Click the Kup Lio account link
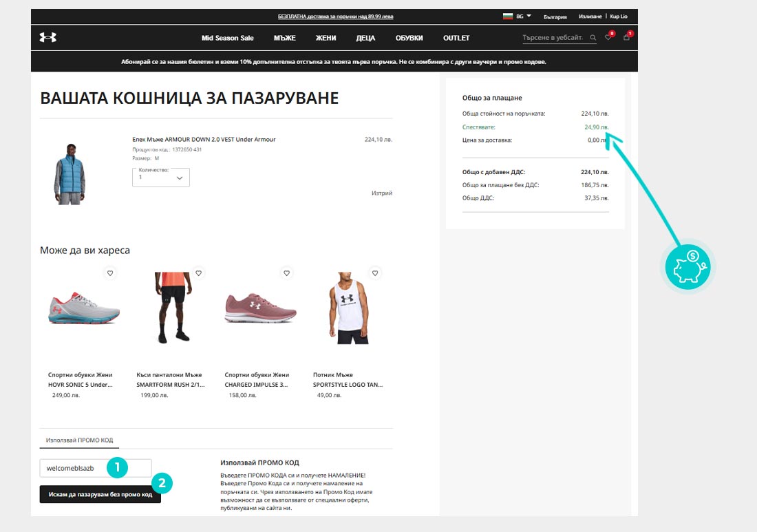The width and height of the screenshot is (757, 532). pyautogui.click(x=619, y=17)
